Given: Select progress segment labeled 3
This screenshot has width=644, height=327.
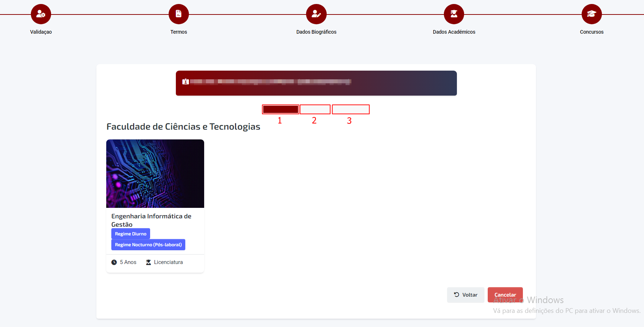Looking at the screenshot, I should (x=351, y=109).
